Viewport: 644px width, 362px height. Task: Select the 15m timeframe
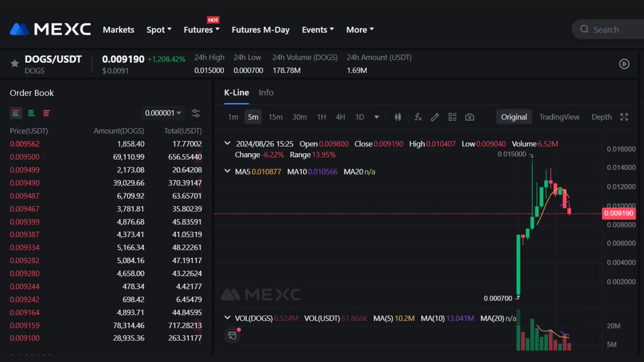click(275, 117)
